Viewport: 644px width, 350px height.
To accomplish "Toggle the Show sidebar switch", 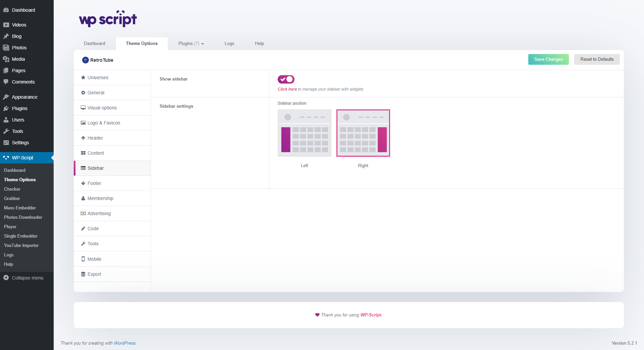I will [286, 79].
